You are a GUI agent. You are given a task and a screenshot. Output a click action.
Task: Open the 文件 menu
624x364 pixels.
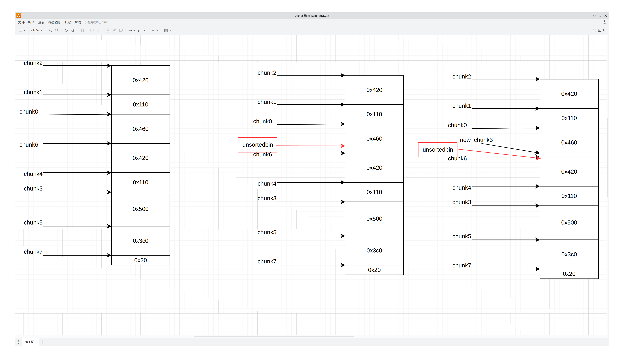[x=21, y=22]
